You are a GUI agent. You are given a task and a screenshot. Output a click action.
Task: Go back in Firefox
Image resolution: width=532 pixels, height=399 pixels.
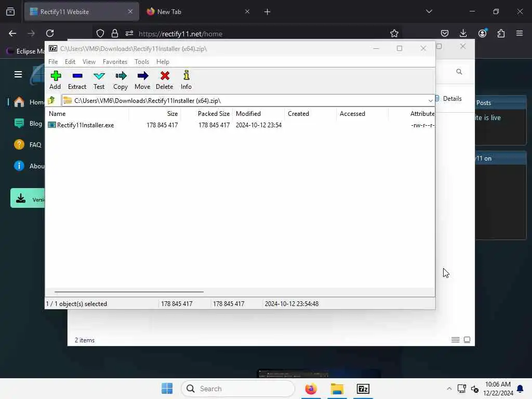click(12, 33)
